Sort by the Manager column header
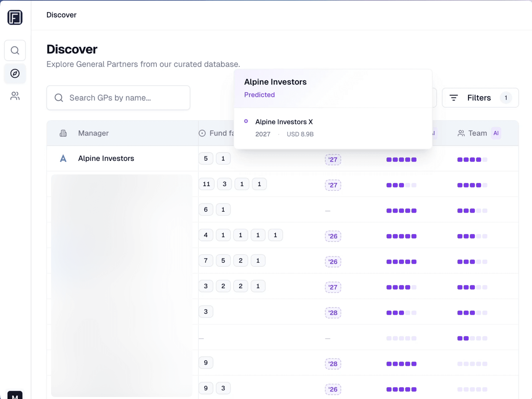Screen dimensions: 532x399 coord(93,133)
